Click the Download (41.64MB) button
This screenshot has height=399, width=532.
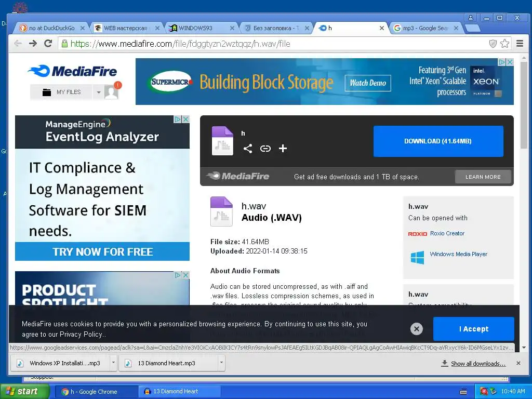[438, 141]
